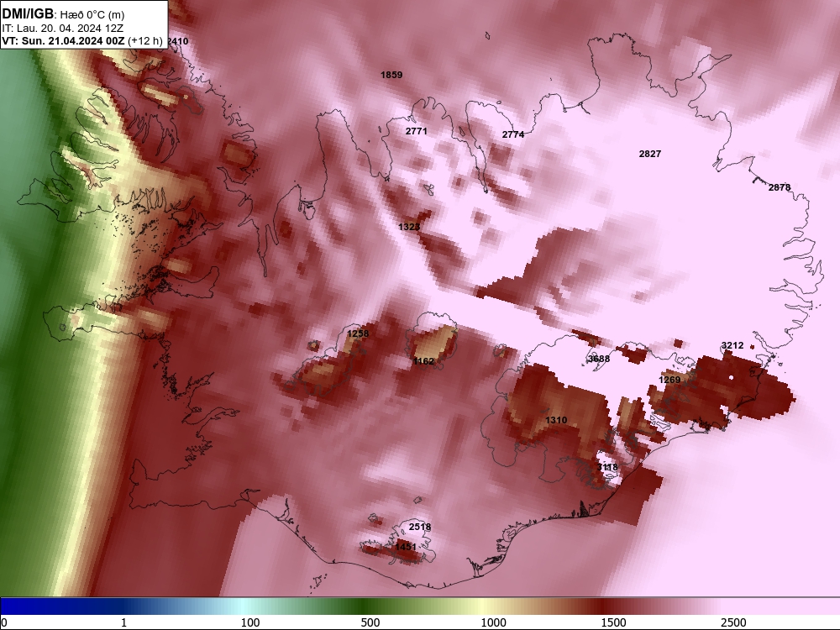Click the 0 label on the color scale
This screenshot has height=630, width=840.
(x=4, y=622)
